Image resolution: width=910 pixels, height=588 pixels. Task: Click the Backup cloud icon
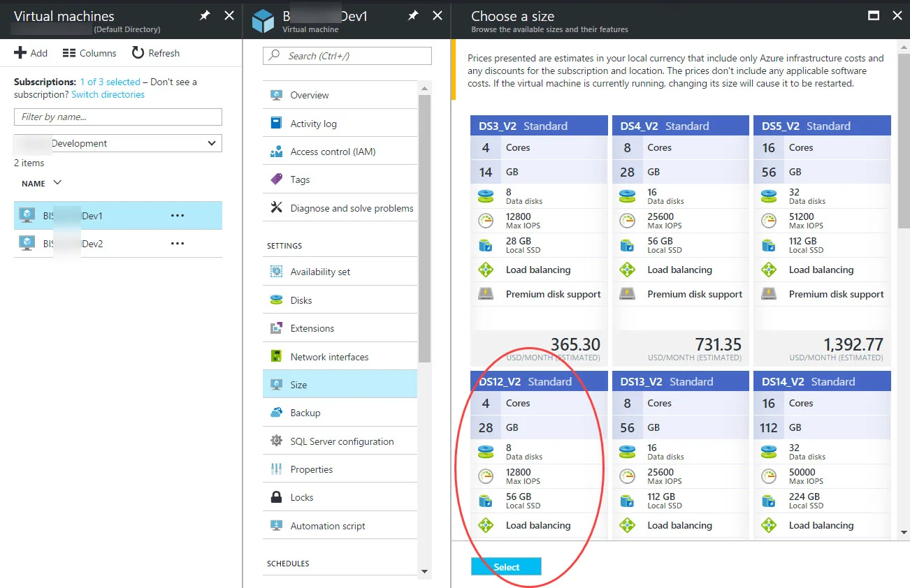pyautogui.click(x=277, y=413)
